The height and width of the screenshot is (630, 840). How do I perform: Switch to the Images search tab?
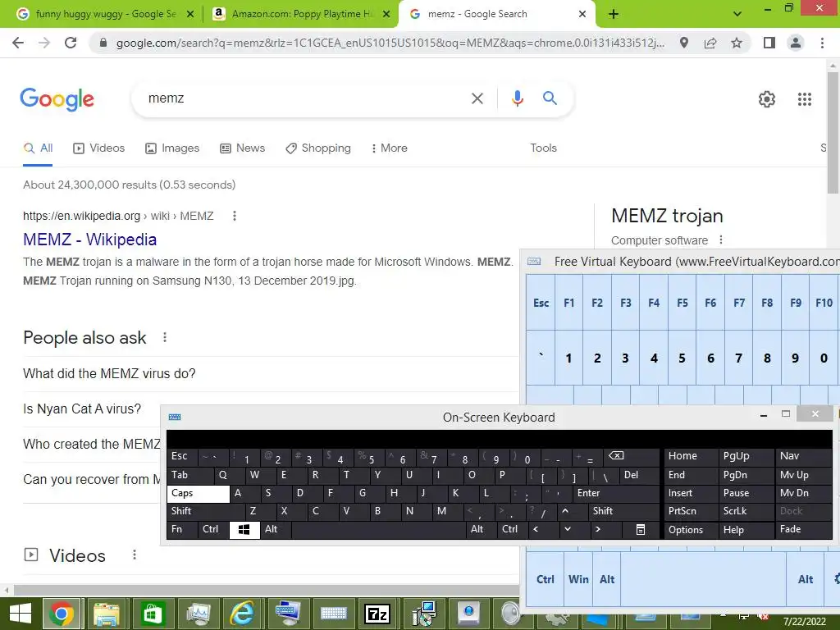point(172,148)
